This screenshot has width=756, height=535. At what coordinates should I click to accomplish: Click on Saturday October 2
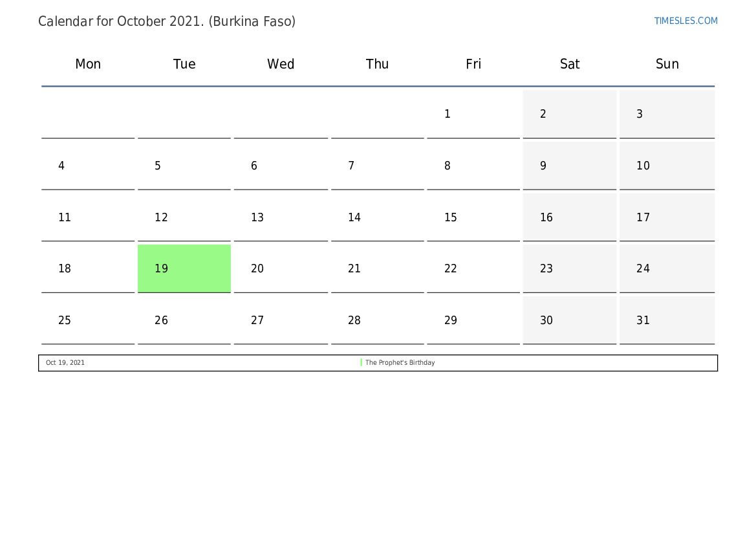tap(570, 114)
